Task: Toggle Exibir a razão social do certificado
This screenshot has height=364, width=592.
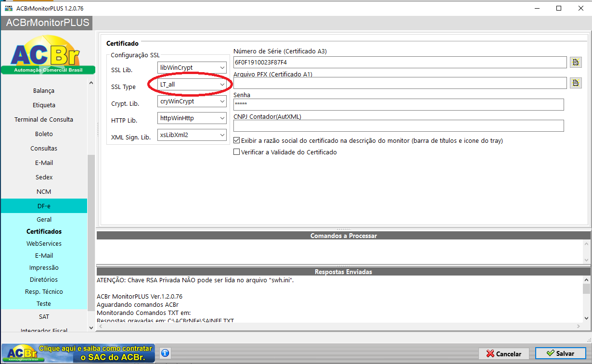Action: click(236, 141)
